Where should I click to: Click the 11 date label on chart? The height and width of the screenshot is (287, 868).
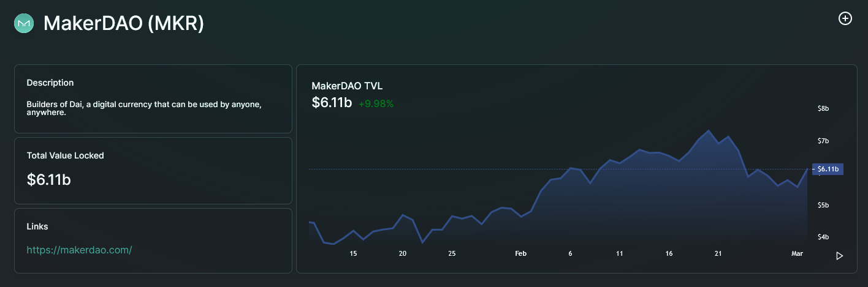click(x=620, y=253)
